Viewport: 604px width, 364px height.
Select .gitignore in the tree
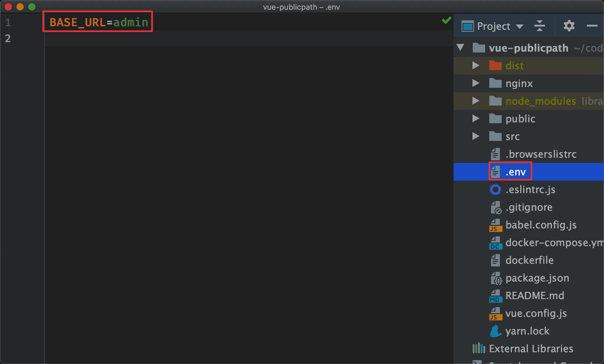pyautogui.click(x=529, y=207)
